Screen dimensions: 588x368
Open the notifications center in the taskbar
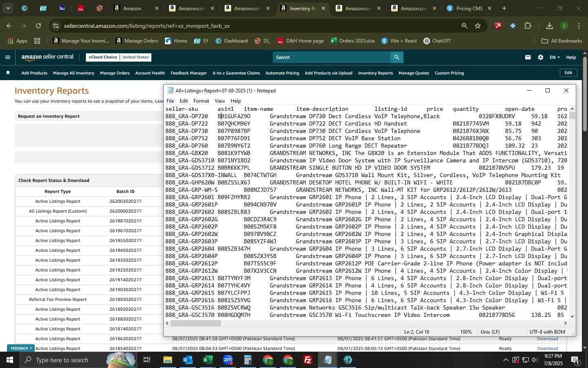(x=575, y=360)
